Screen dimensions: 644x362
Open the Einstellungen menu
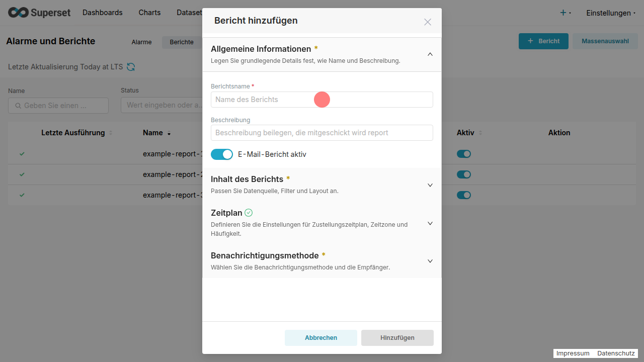(x=611, y=13)
